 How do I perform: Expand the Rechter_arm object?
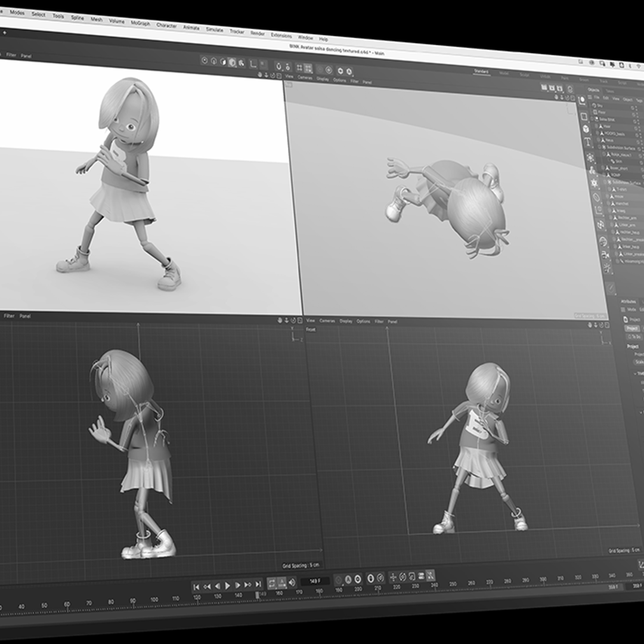click(x=612, y=218)
